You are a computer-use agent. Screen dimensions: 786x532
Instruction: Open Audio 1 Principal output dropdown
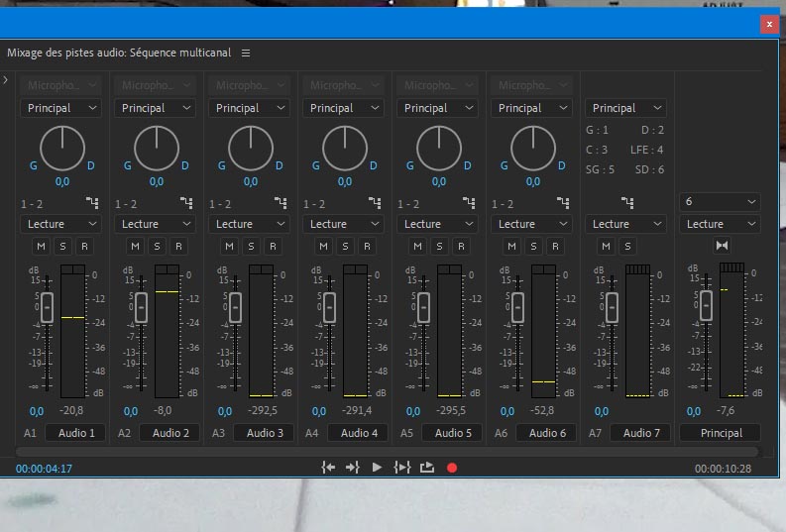[60, 108]
